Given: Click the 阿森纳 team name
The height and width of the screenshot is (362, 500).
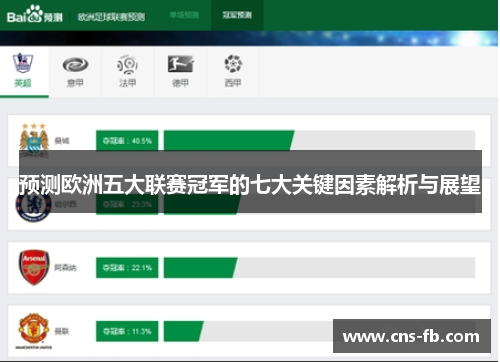Looking at the screenshot, I should coord(65,267).
